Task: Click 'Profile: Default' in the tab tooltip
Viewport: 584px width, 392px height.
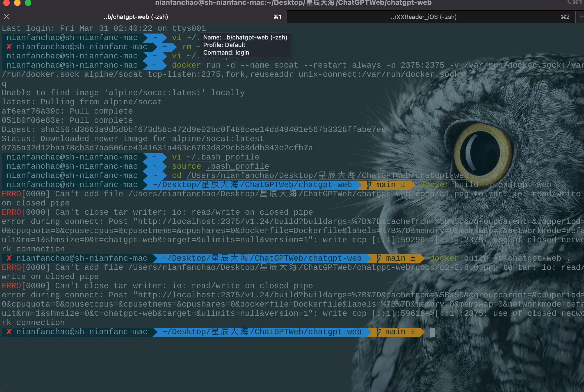Action: 224,45
